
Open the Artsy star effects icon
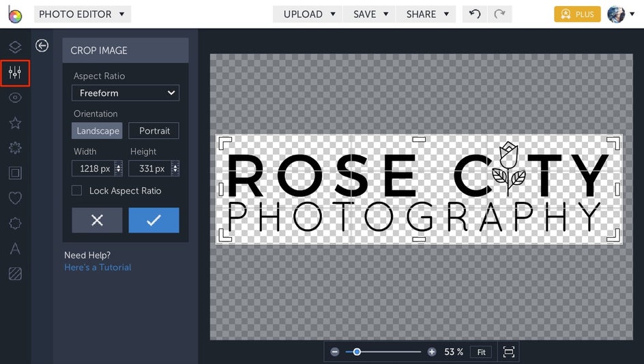(x=15, y=123)
